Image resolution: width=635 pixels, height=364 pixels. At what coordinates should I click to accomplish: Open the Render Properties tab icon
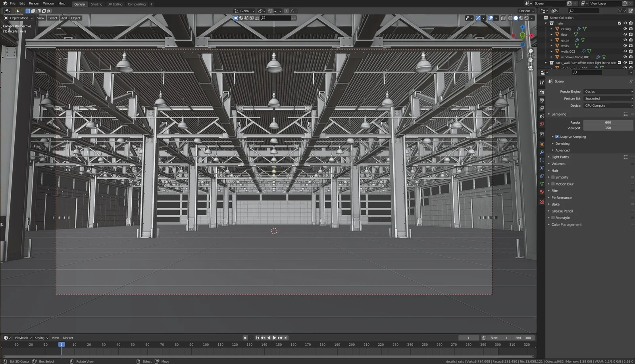(542, 92)
